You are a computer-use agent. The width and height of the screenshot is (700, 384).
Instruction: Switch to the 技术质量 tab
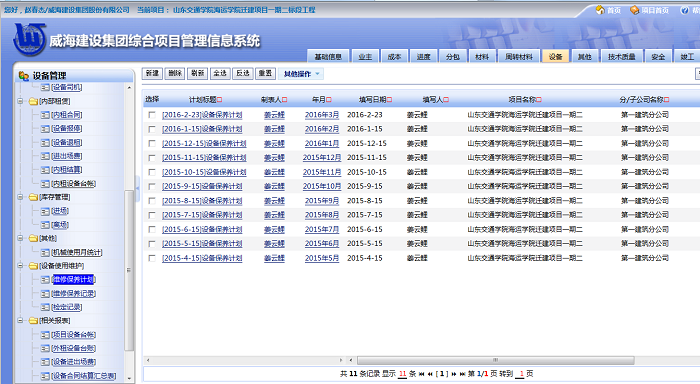(621, 56)
